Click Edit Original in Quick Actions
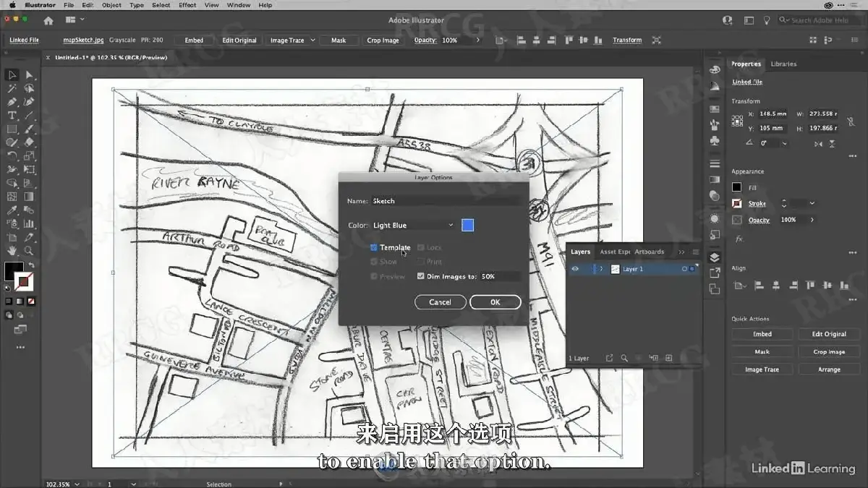868x488 pixels. (829, 334)
